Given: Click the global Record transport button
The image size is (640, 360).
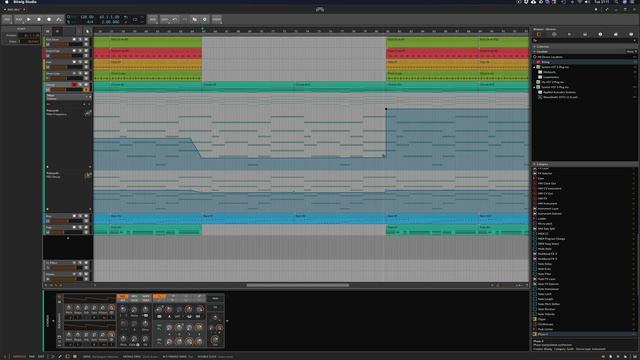Looking at the screenshot, I should (49, 19).
